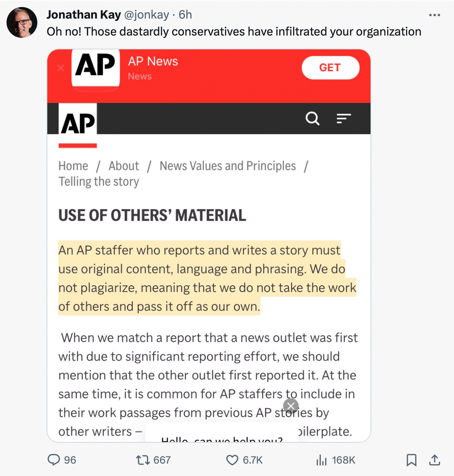Go to the Home breadcrumb
This screenshot has width=454, height=476.
pyautogui.click(x=73, y=166)
